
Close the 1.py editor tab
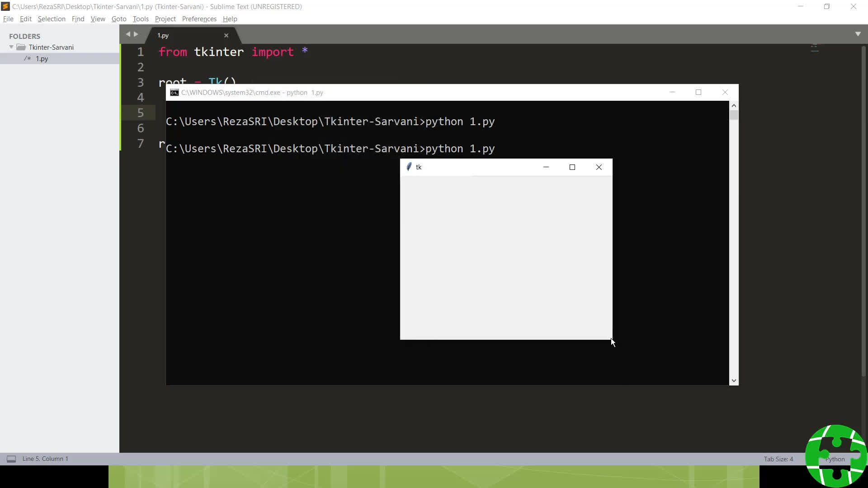click(x=226, y=35)
